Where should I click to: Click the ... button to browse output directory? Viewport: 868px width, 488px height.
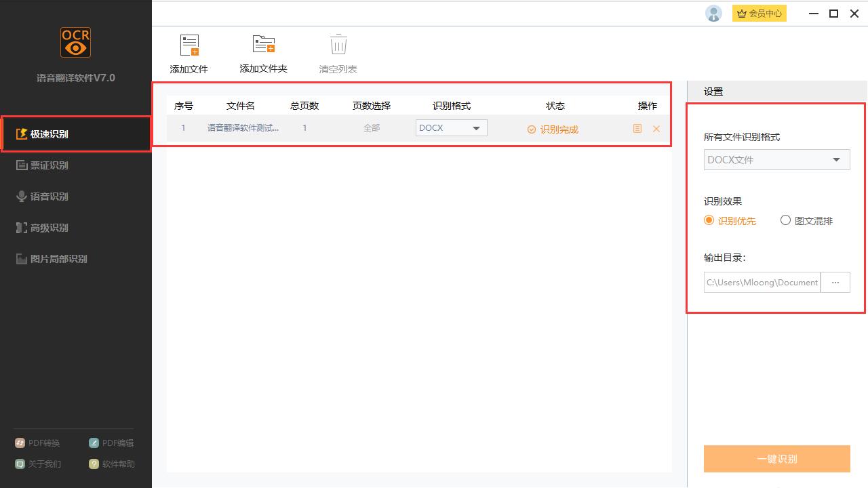[835, 282]
